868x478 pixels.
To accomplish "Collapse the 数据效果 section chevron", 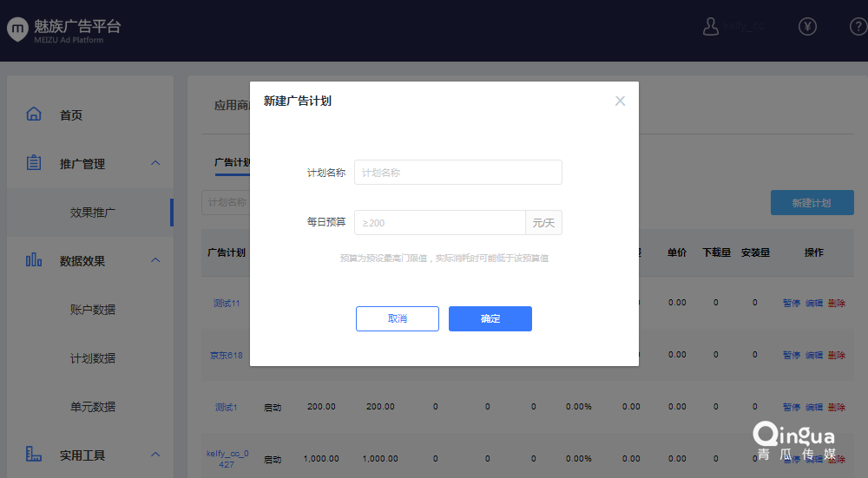I will [x=155, y=260].
